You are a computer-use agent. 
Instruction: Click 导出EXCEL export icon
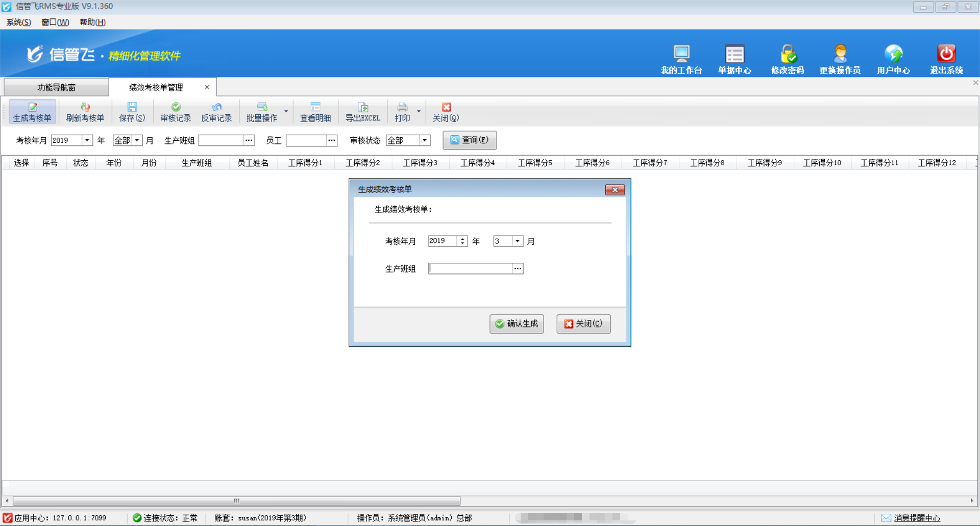(362, 107)
